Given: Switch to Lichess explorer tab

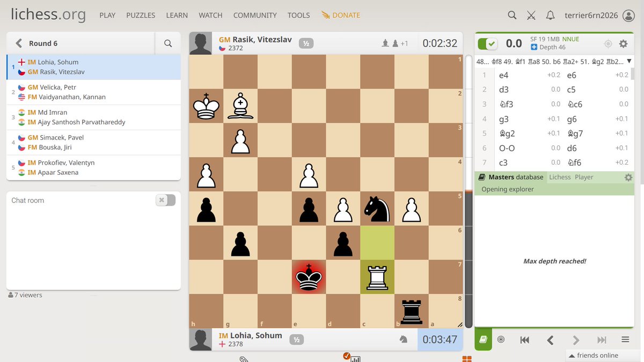Looking at the screenshot, I should tap(560, 177).
